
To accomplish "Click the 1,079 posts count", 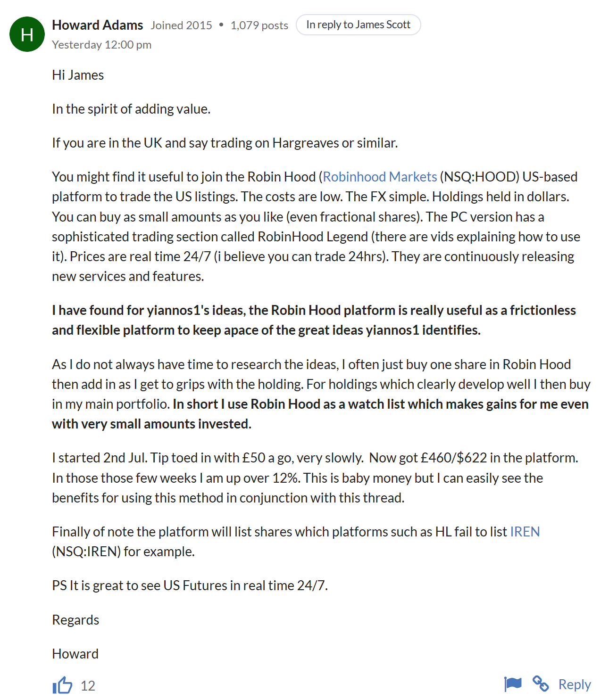I will (x=259, y=25).
